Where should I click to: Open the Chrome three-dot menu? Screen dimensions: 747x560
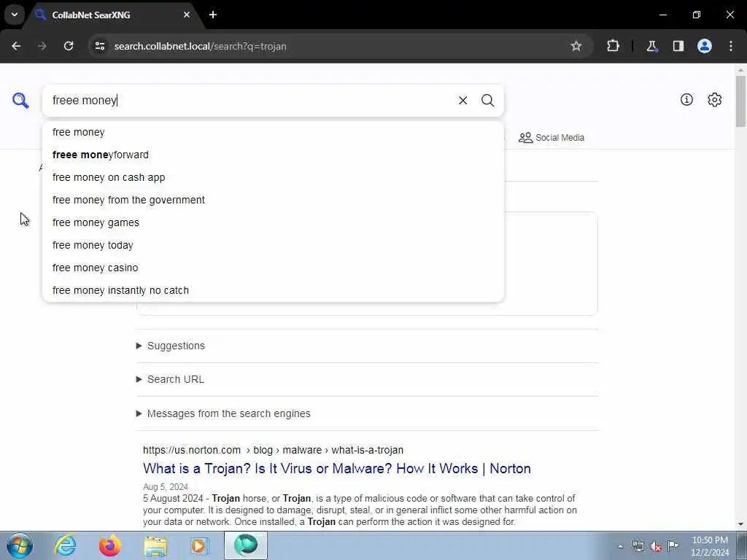tap(731, 46)
